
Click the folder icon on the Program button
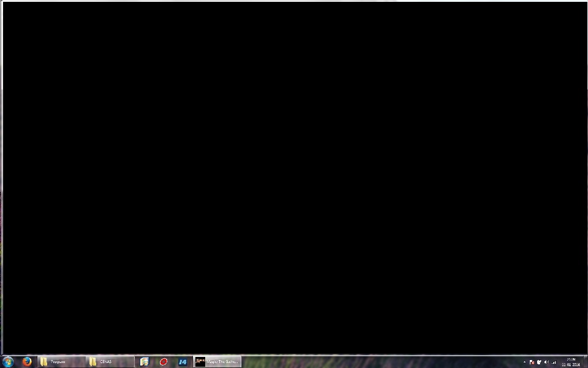[x=44, y=362]
